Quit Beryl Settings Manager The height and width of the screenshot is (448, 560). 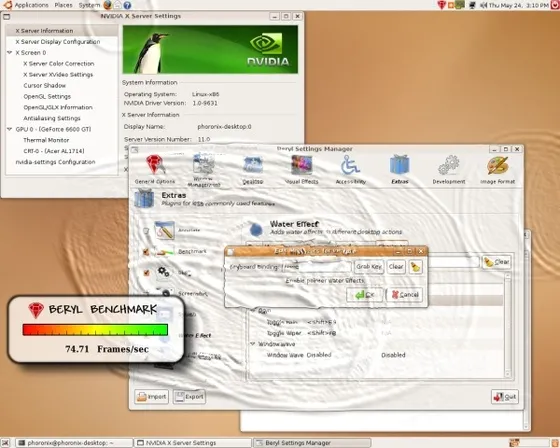[505, 397]
